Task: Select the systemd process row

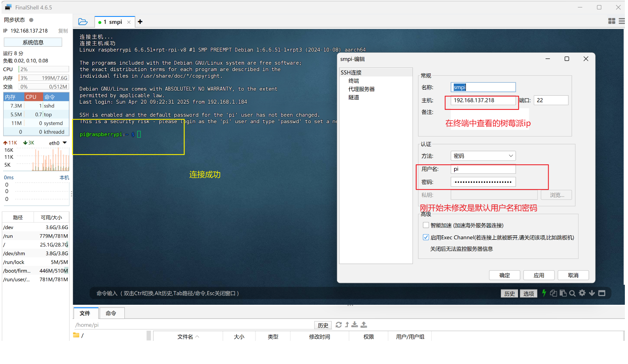Action: (x=36, y=123)
